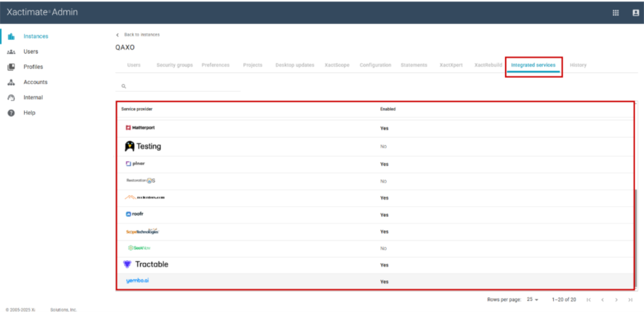This screenshot has width=644, height=312.
Task: Click the table's vertical scrollbar
Action: point(636,238)
